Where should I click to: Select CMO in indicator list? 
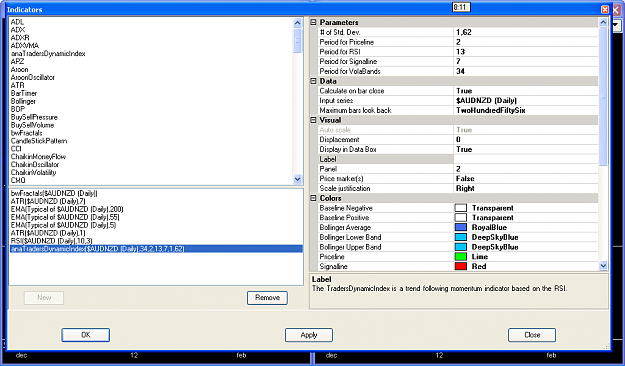[18, 181]
